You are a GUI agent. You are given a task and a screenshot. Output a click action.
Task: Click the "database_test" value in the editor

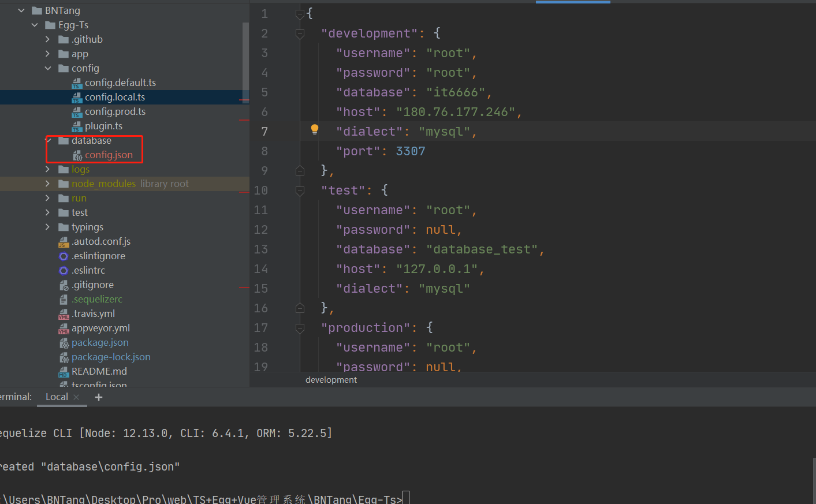click(482, 249)
